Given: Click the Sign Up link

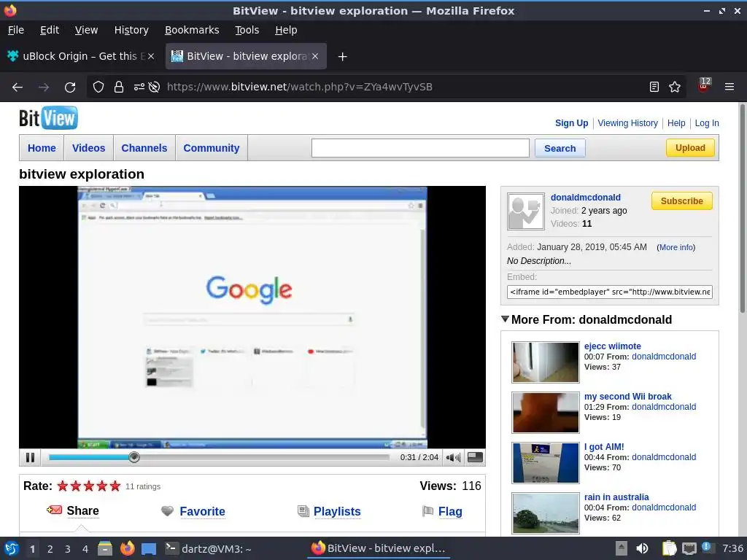Looking at the screenshot, I should click(x=571, y=122).
